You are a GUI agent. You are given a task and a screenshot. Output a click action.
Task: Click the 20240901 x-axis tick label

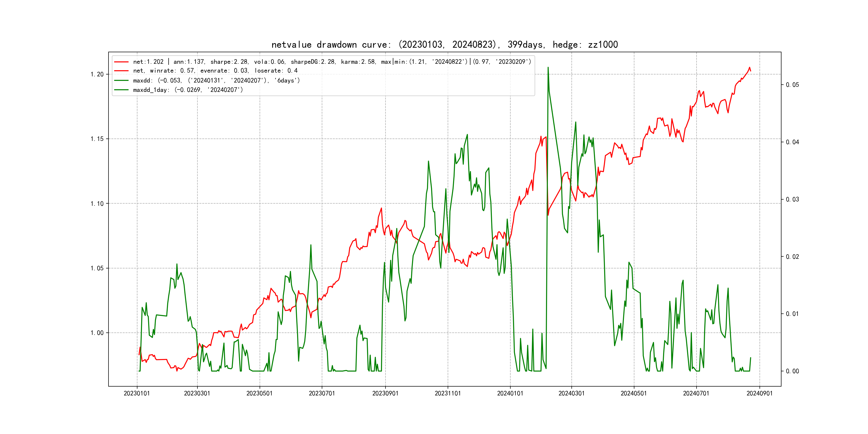pos(759,394)
